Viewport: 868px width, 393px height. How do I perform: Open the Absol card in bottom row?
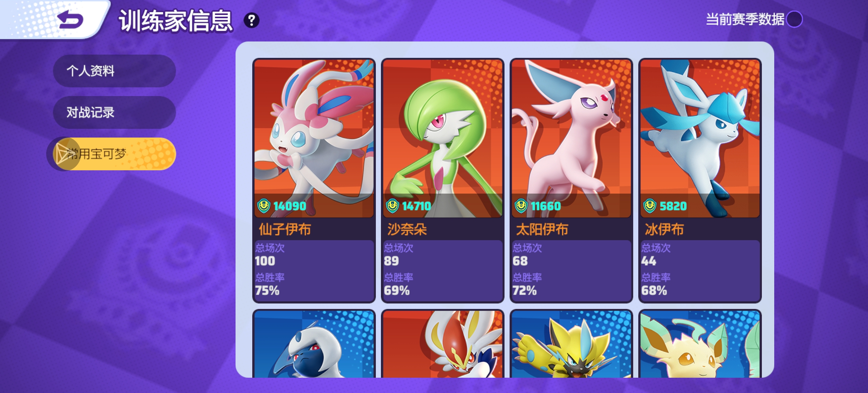coord(314,344)
